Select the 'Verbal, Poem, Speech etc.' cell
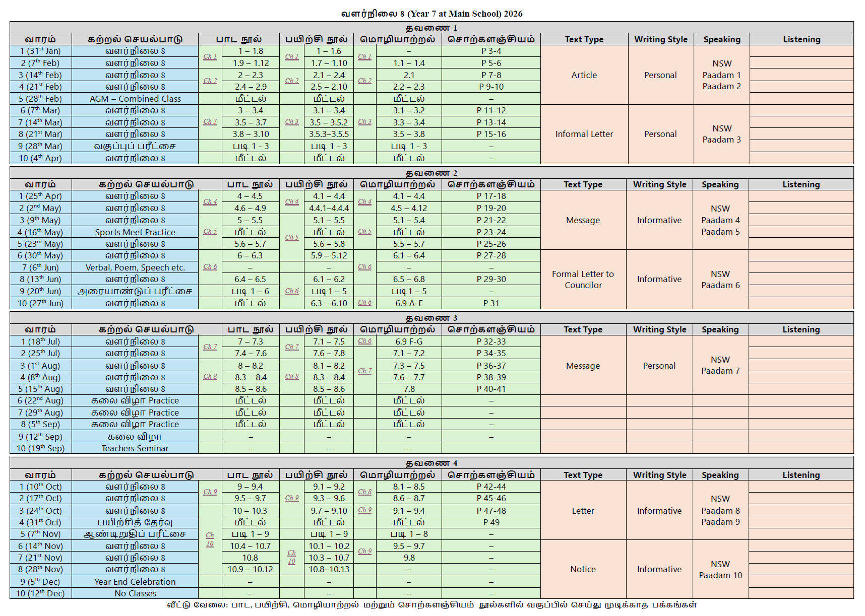 pyautogui.click(x=135, y=267)
